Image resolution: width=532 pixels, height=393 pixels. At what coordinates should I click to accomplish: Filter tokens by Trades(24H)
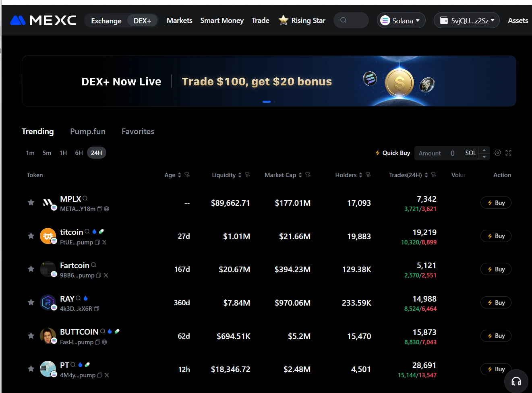(433, 175)
